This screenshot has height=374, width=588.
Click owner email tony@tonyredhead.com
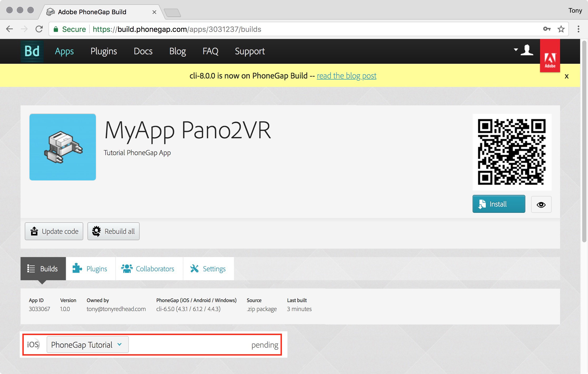(x=116, y=309)
